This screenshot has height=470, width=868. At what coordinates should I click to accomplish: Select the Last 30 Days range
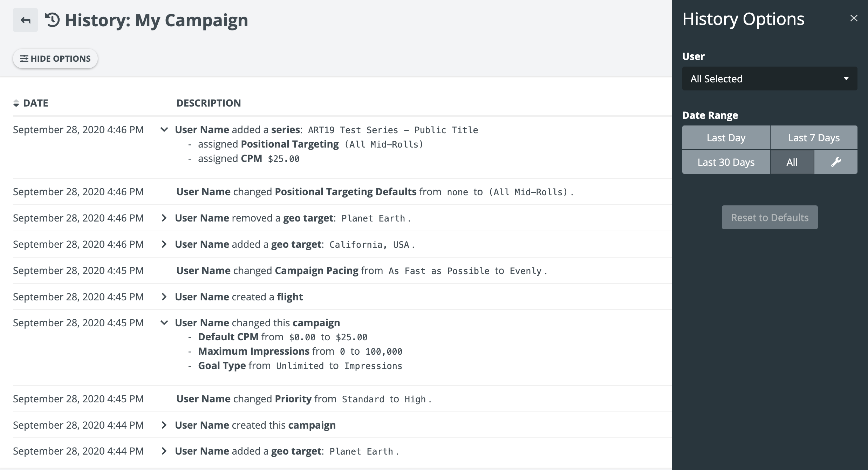click(x=726, y=162)
